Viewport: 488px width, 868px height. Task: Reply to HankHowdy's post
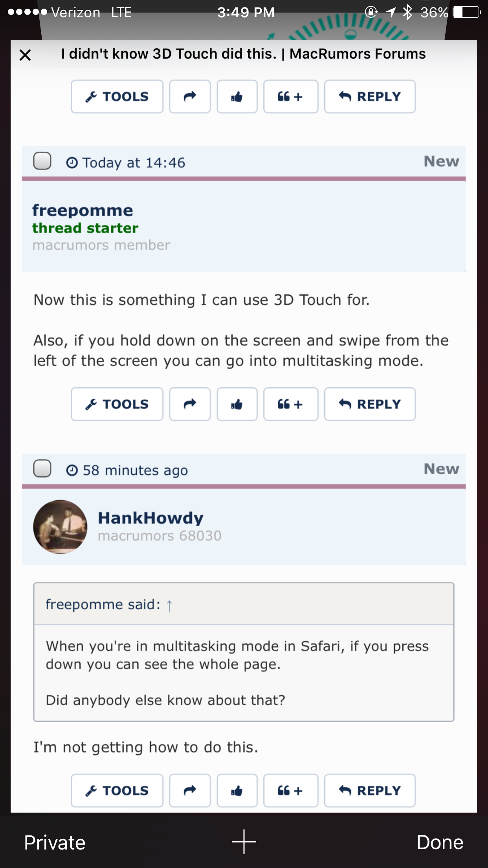(x=370, y=791)
